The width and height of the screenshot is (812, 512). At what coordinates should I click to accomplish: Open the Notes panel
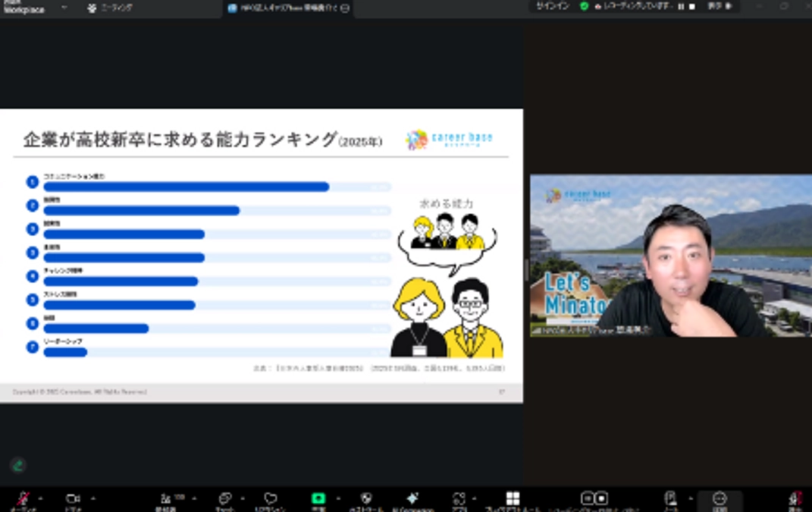pyautogui.click(x=670, y=499)
